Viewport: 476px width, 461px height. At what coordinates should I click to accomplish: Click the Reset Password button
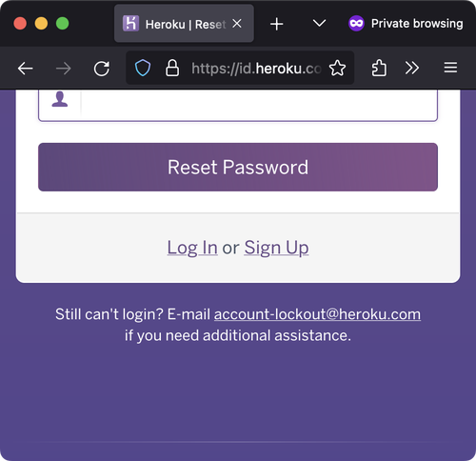pos(238,167)
